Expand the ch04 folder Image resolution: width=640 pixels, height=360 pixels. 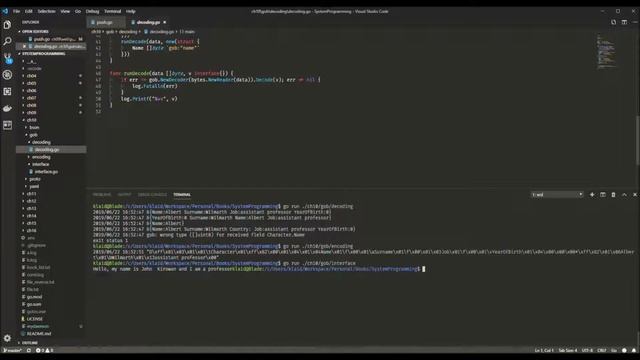pyautogui.click(x=31, y=76)
